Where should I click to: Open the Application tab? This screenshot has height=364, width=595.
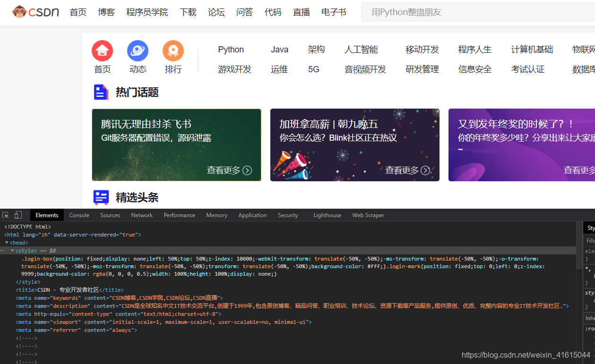coord(252,215)
